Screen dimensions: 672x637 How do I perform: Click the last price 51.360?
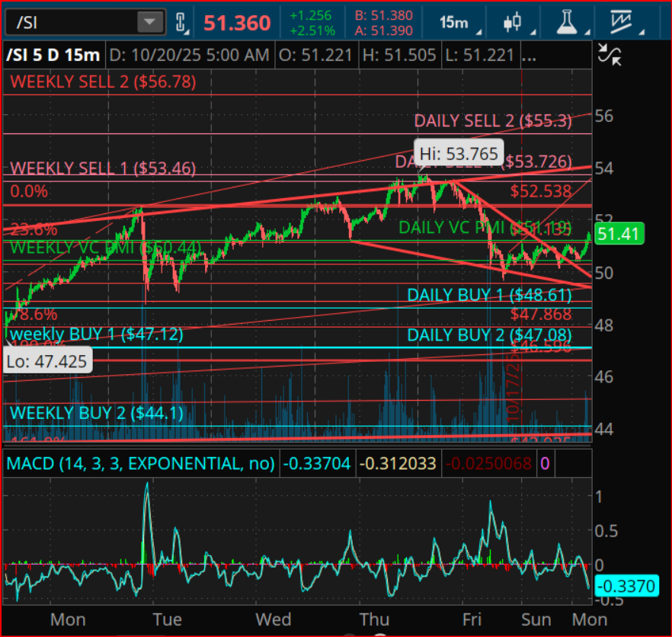click(x=237, y=23)
